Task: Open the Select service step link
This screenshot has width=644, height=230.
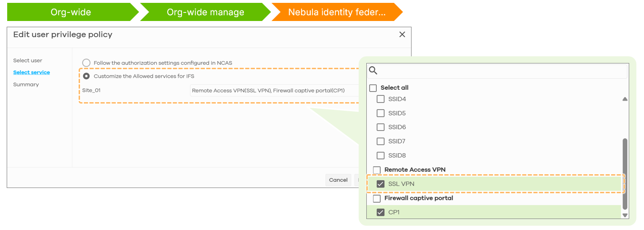Action: (31, 73)
